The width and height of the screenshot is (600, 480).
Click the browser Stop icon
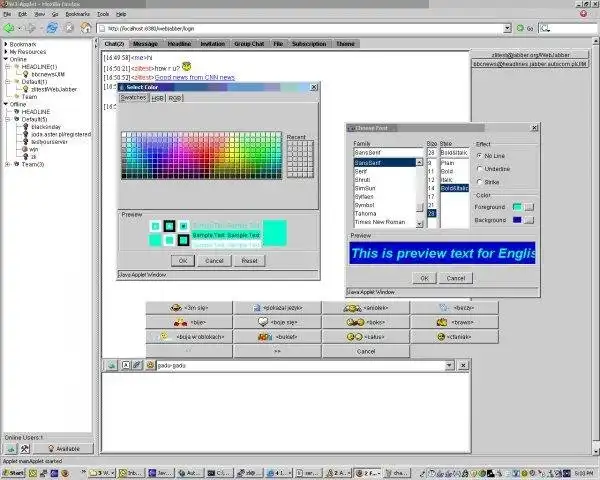[x=69, y=28]
